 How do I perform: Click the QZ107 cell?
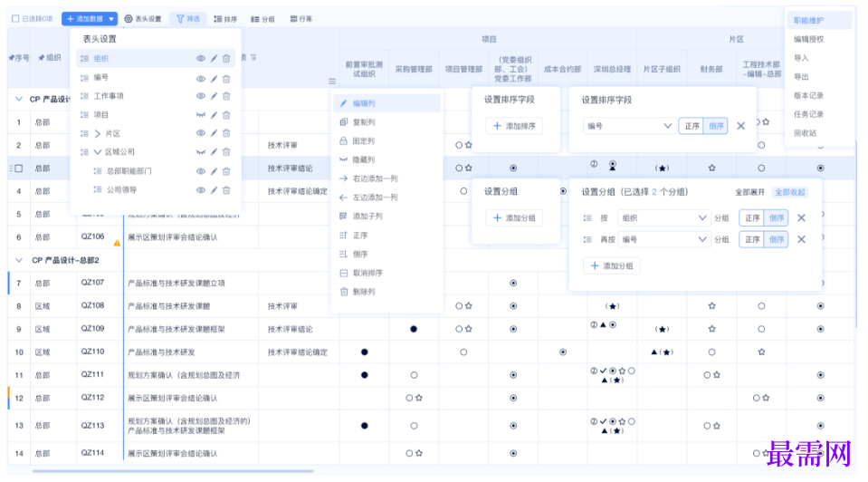(x=100, y=283)
